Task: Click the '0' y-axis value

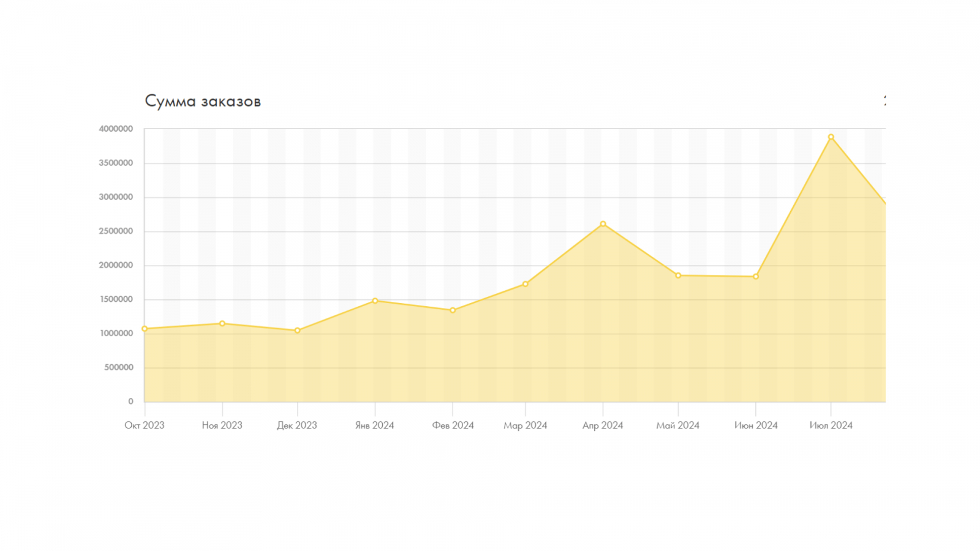Action: (x=130, y=402)
